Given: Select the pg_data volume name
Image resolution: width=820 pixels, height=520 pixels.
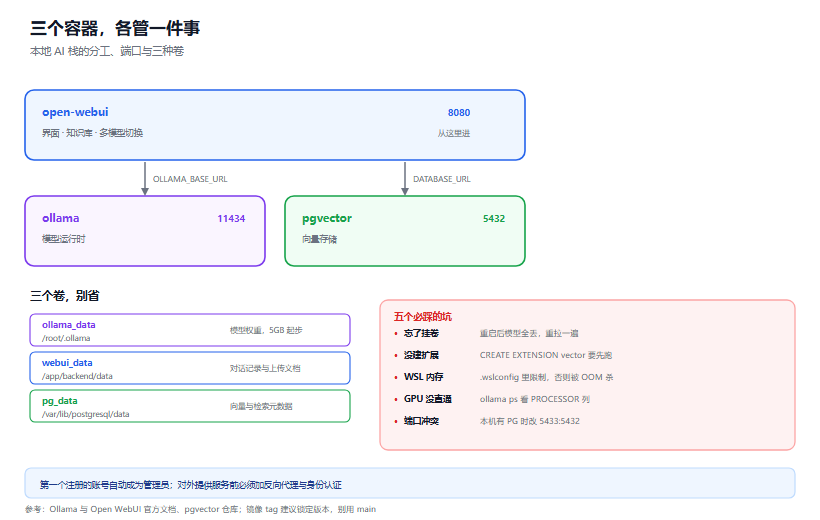Looking at the screenshot, I should 60,401.
